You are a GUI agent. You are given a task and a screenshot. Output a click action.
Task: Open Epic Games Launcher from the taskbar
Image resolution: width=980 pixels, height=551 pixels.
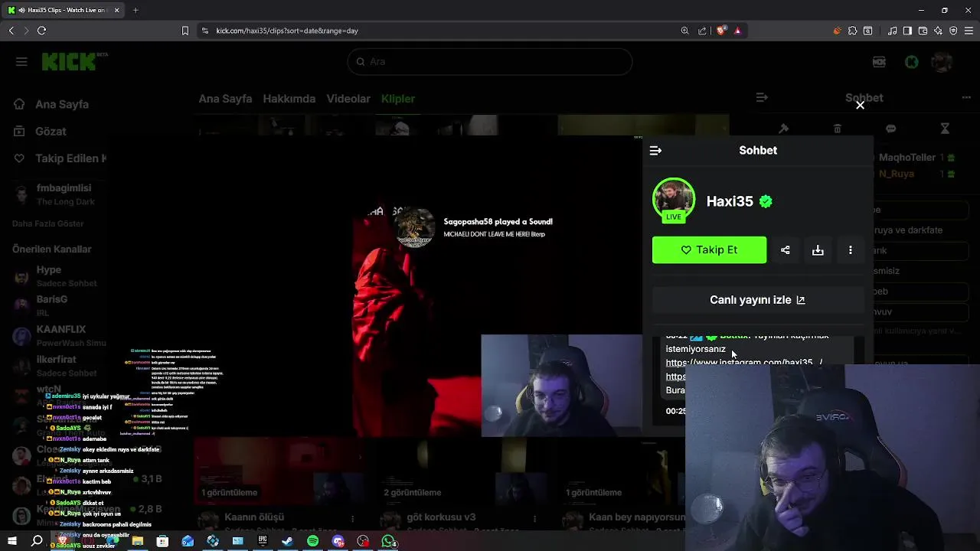point(263,541)
